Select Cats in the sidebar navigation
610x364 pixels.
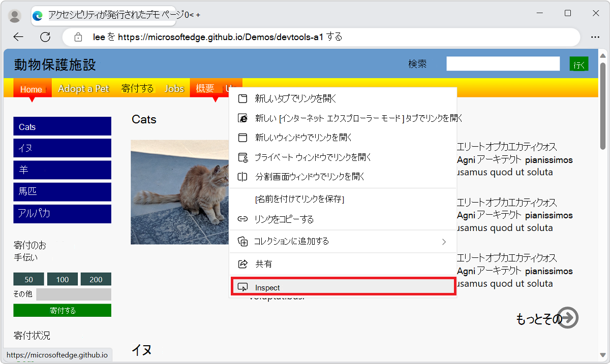pyautogui.click(x=62, y=126)
